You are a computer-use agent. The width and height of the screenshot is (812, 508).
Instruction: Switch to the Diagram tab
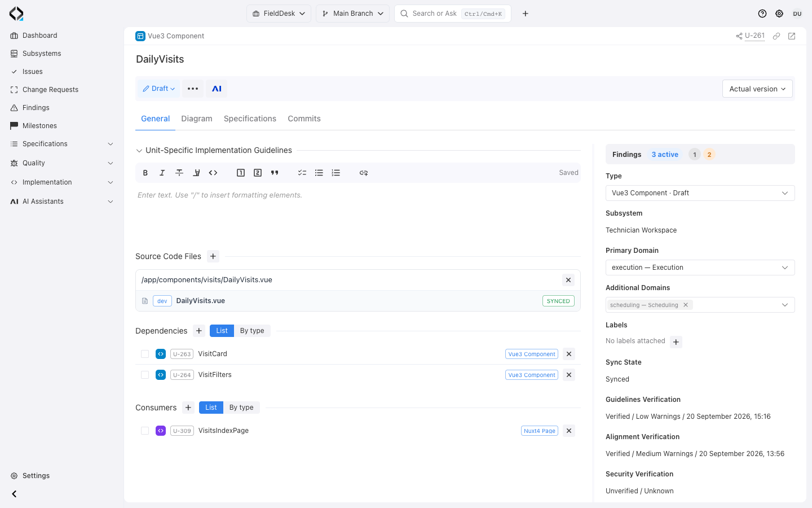[197, 119]
